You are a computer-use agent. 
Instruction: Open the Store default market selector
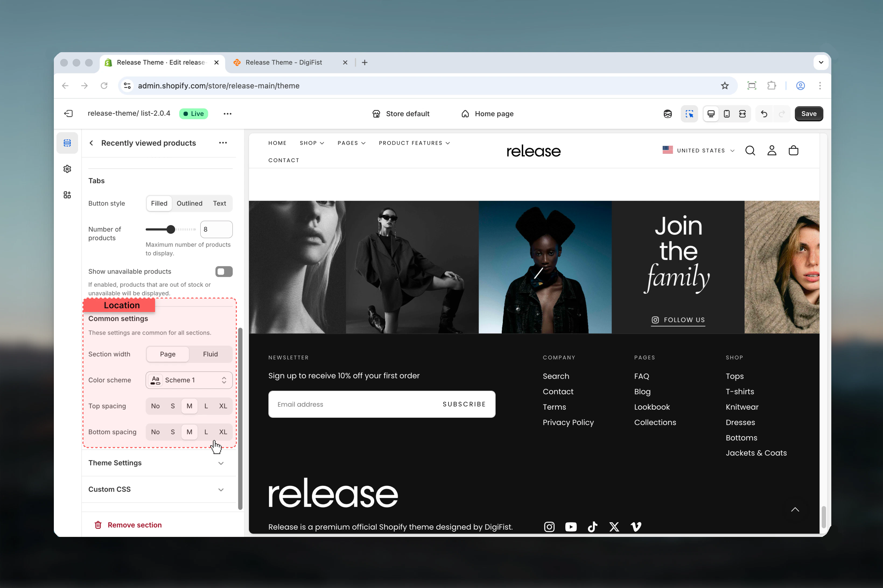coord(400,114)
